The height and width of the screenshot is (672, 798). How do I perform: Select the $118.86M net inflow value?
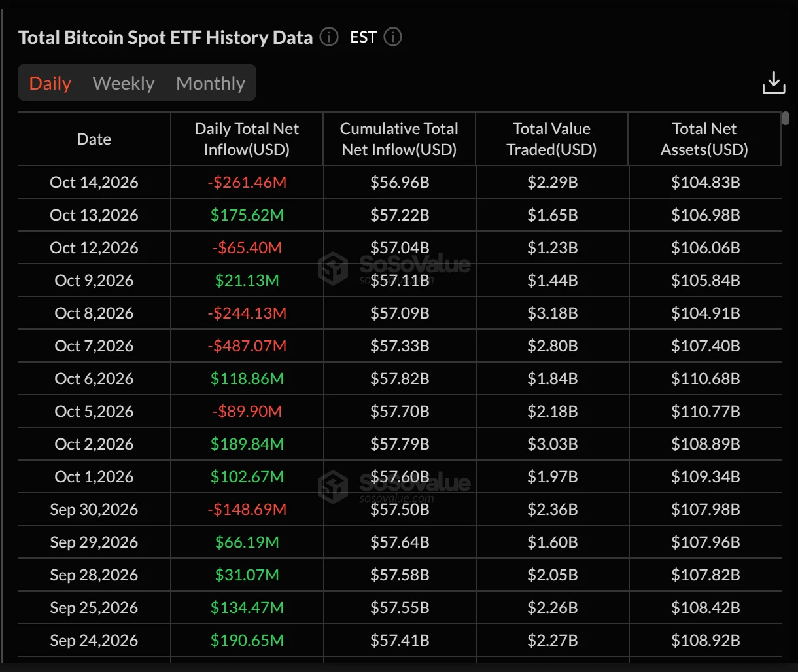tap(247, 378)
